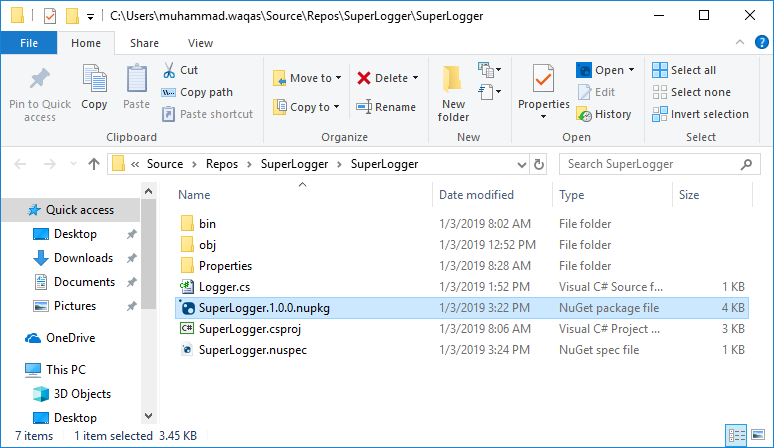Click the Back navigation arrow
774x448 pixels.
(20, 164)
